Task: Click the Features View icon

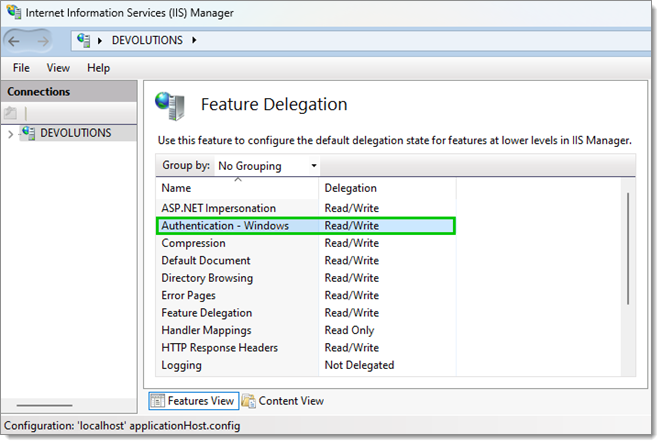Action: coord(157,400)
